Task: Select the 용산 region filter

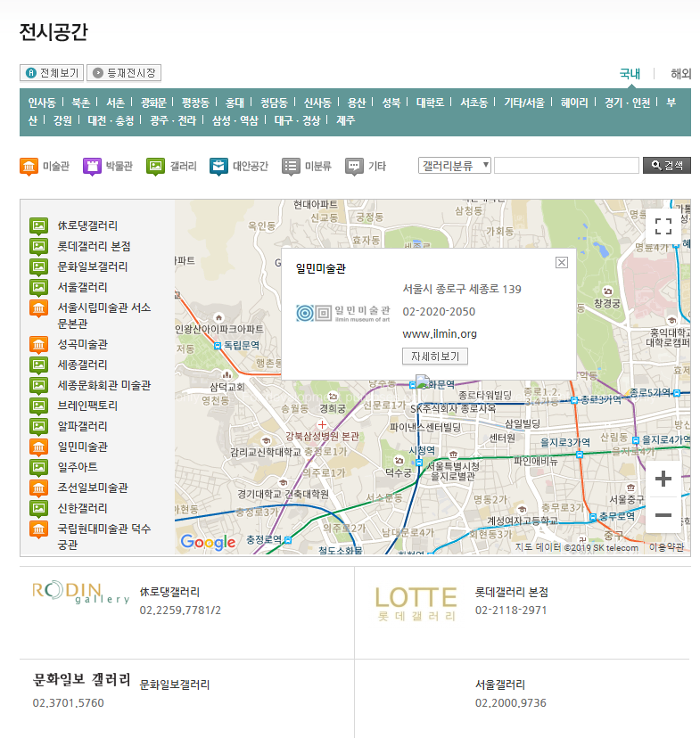Action: 357,102
